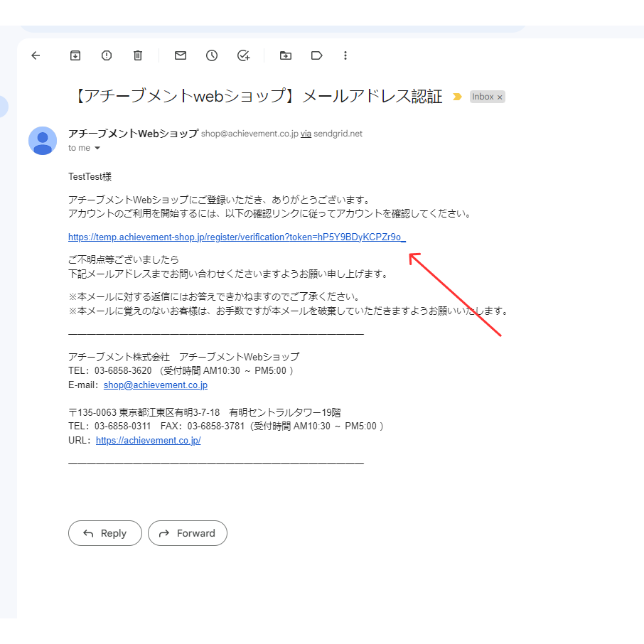Click the sender's avatar picture
The image size is (644, 644).
pos(43,141)
